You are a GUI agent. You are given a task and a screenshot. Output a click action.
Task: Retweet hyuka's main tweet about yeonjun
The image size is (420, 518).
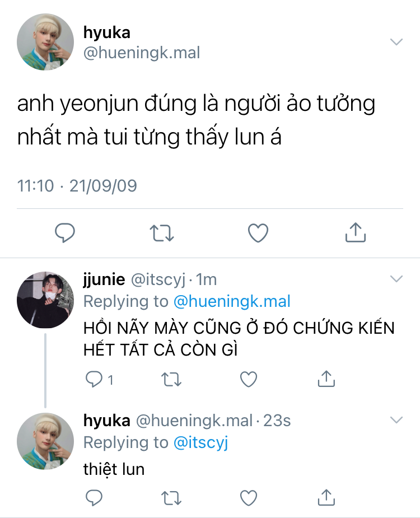tap(162, 233)
